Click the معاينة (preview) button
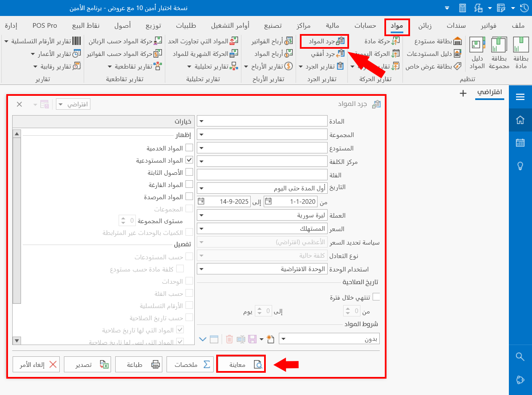 (241, 364)
